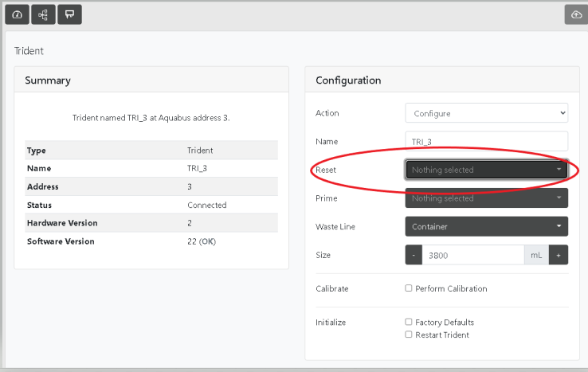Open the dashboard gauge icon
The width and height of the screenshot is (588, 372).
[x=18, y=14]
